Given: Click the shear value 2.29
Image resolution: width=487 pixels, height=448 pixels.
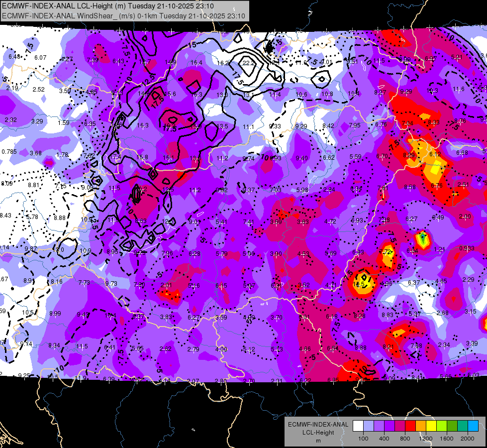Looking at the screenshot, I should point(469,280).
